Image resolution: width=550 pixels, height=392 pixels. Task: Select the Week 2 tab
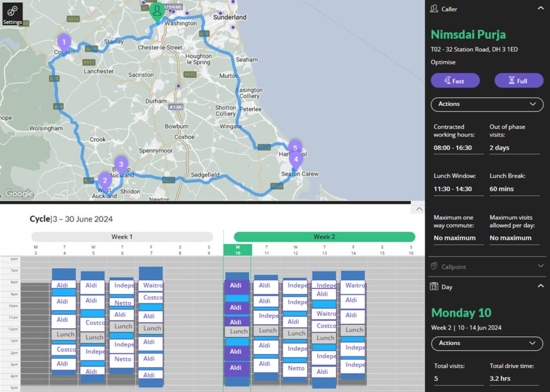click(324, 237)
